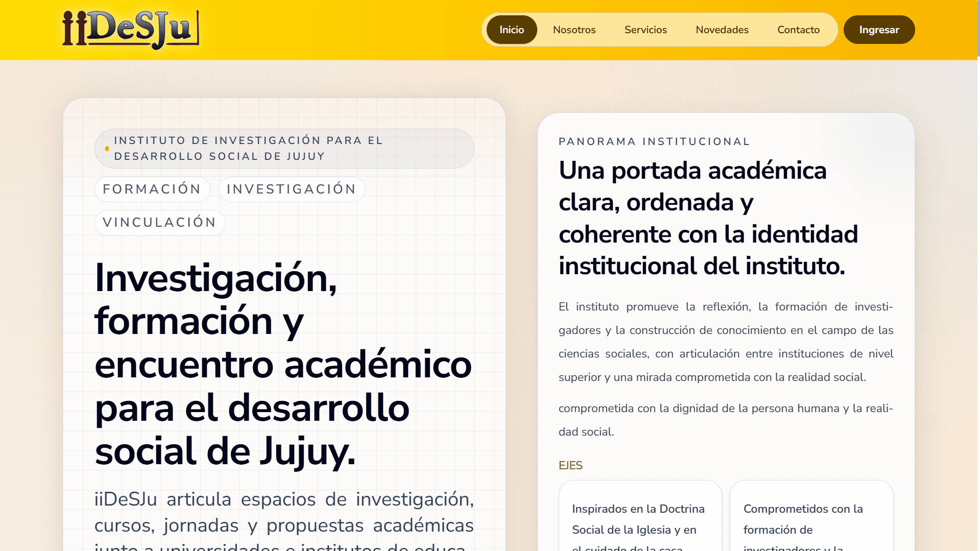The height and width of the screenshot is (551, 980).
Task: Click the Una portada académica heading
Action: 708,218
